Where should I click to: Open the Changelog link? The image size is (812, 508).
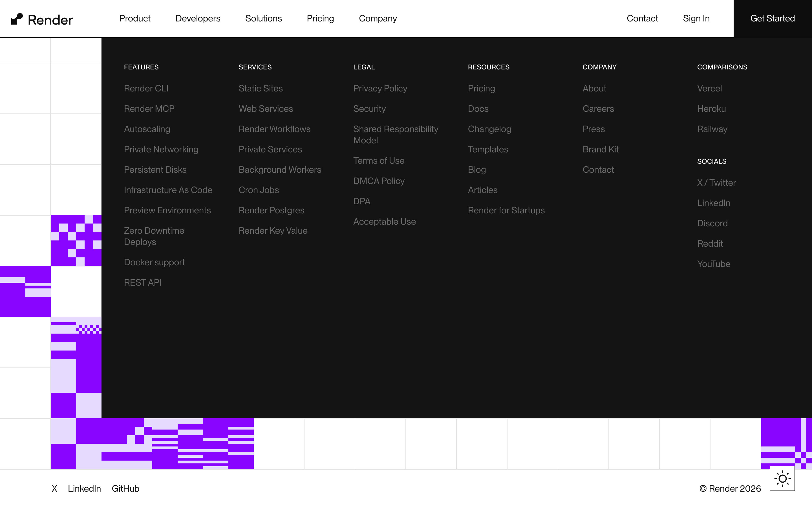(489, 129)
